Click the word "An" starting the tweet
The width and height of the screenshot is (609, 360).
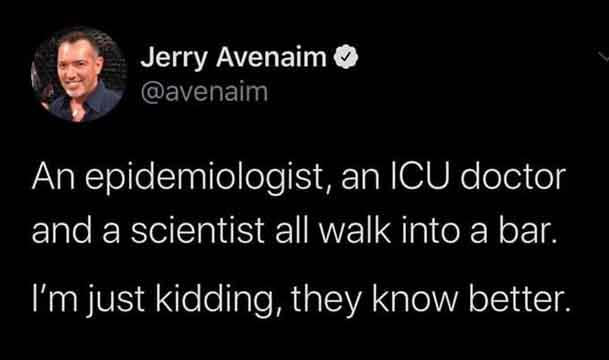(53, 177)
